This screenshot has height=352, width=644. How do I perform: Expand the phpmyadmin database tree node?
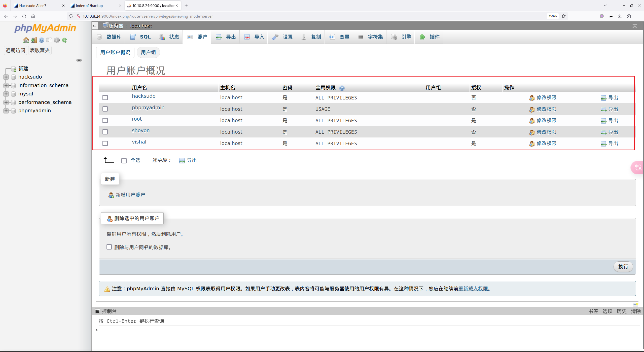pyautogui.click(x=6, y=111)
